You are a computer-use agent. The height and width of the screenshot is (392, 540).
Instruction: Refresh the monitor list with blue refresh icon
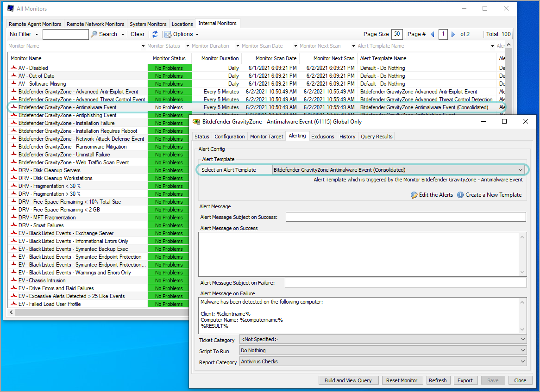tap(155, 34)
